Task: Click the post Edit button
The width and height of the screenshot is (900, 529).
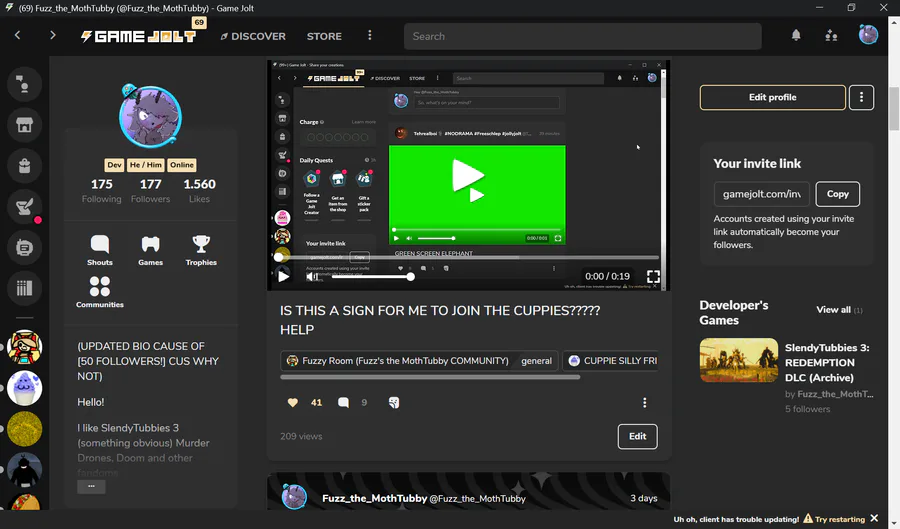Action: 638,436
